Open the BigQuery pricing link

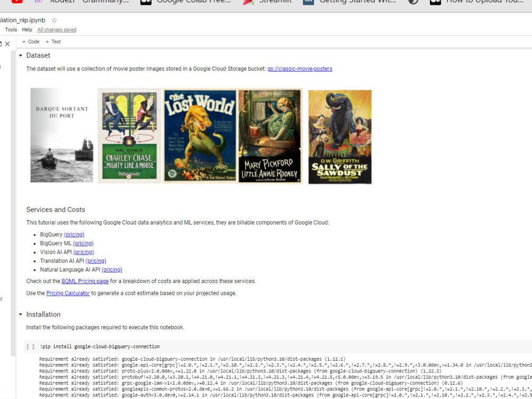(74, 235)
